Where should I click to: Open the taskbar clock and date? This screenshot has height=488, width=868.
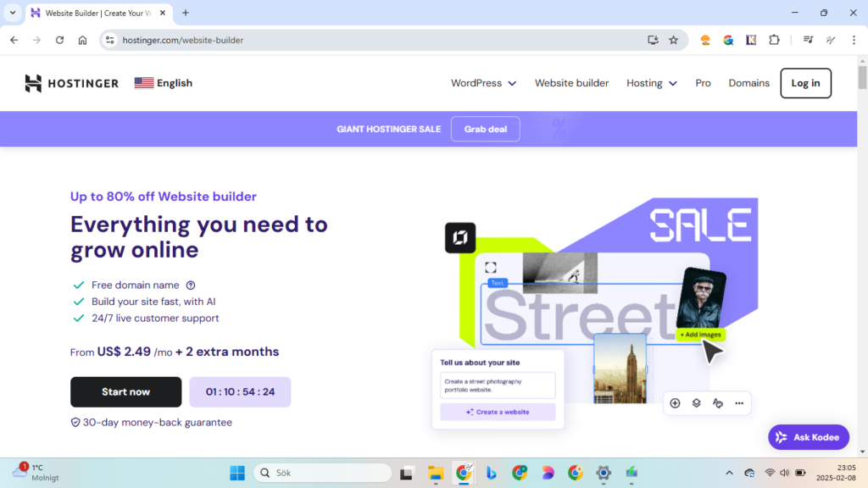[836, 473]
